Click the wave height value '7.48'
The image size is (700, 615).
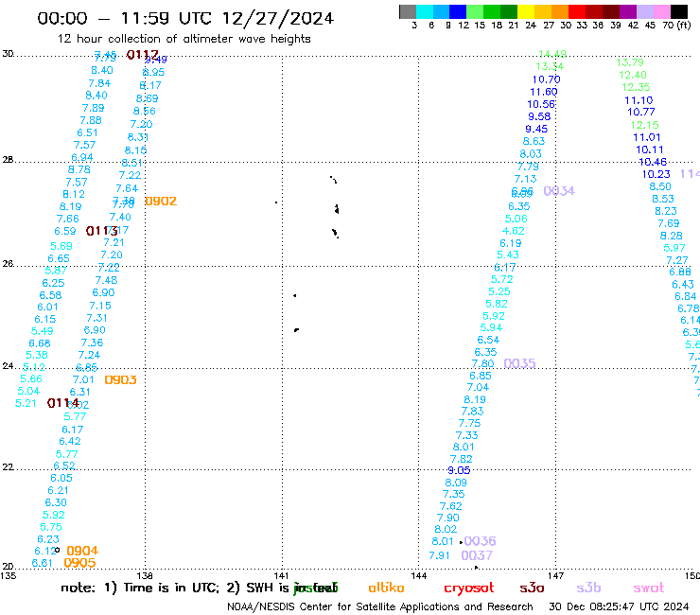point(106,280)
